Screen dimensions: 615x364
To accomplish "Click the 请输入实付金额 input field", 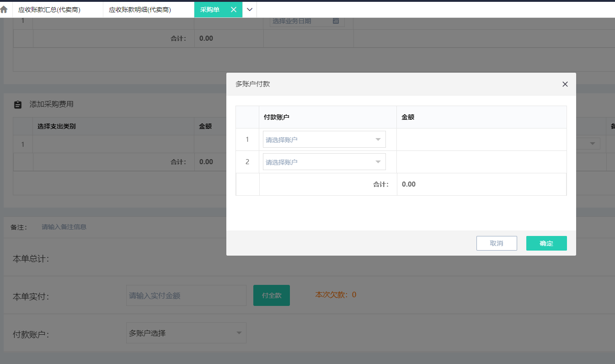I will [186, 295].
